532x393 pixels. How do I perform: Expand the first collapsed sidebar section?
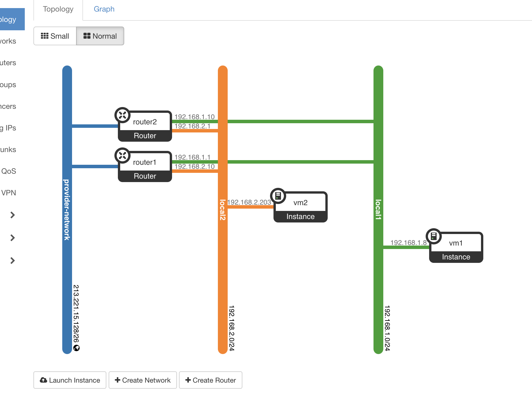pos(12,215)
